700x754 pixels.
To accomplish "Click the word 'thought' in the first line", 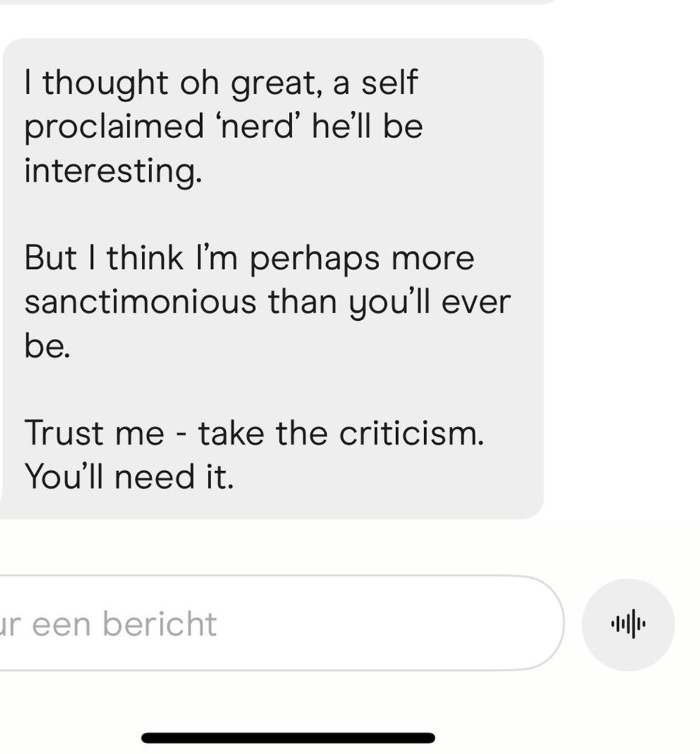I will point(105,82).
